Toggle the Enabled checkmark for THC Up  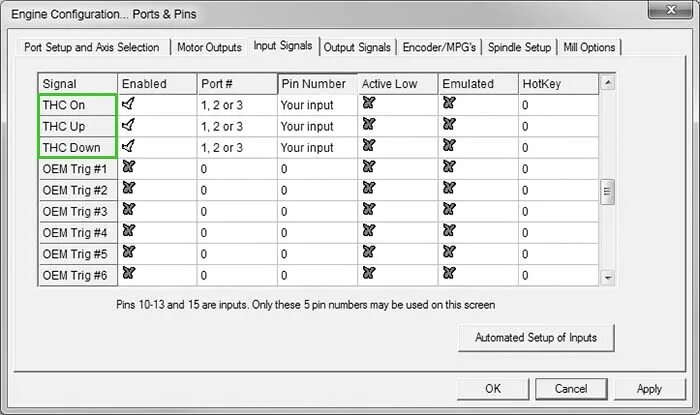click(x=128, y=125)
